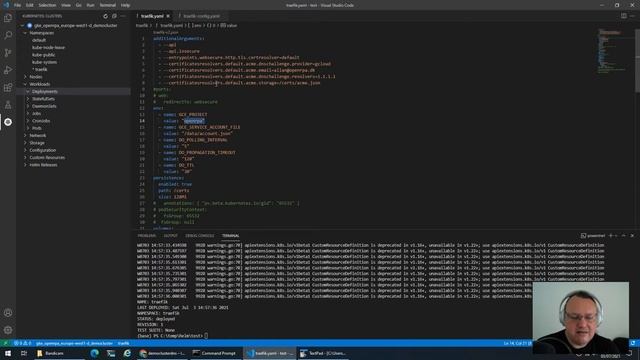Switch to Command Prompt in taskbar
This screenshot has width=640, height=360.
tap(215, 353)
